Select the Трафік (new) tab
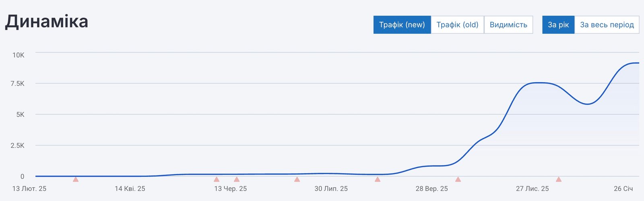Screen dimensions: 644x201 402,25
